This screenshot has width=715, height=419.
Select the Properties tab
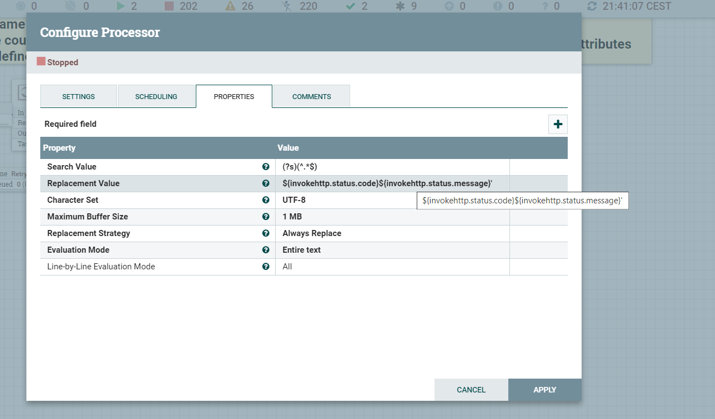tap(234, 97)
